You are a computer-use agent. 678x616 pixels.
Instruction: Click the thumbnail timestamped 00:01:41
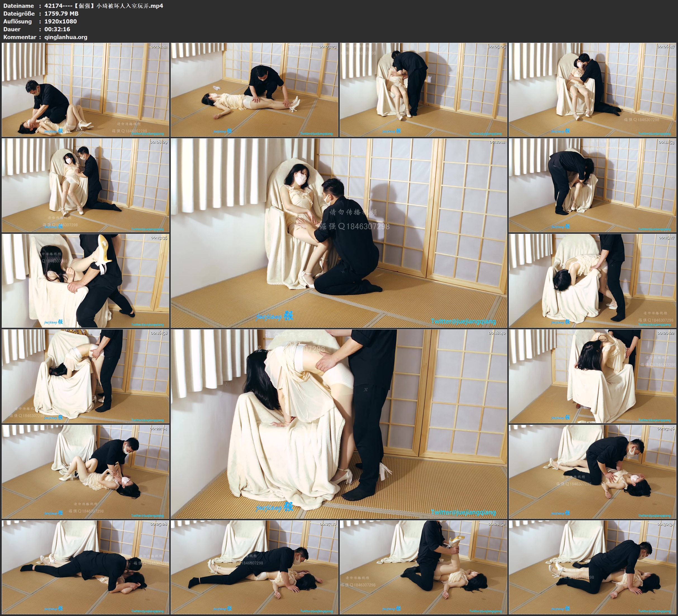click(x=85, y=90)
